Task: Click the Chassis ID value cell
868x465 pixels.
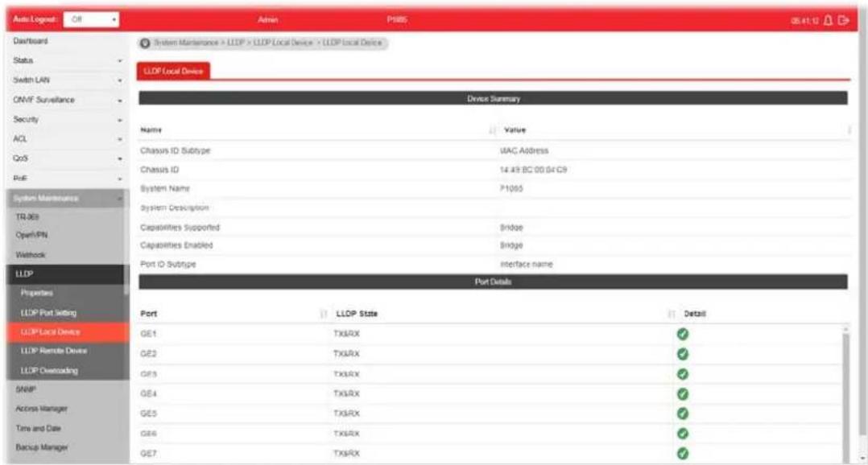Action: pyautogui.click(x=533, y=171)
